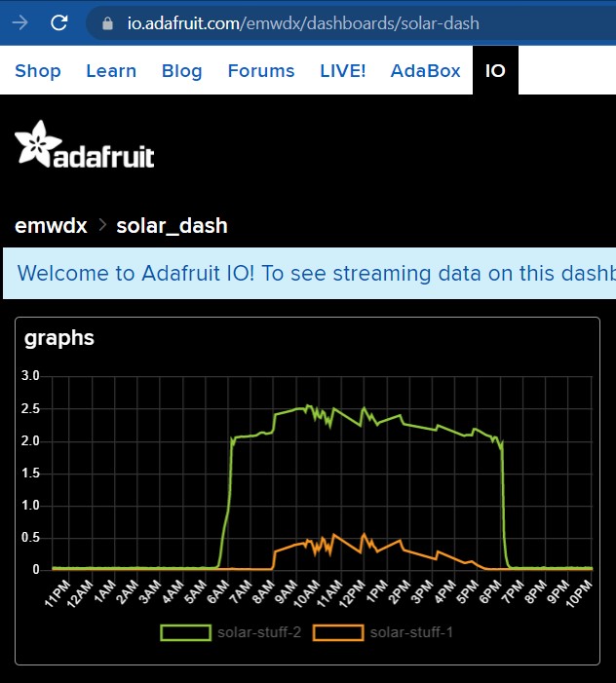Click the browser forward arrow icon
The image size is (616, 683).
pyautogui.click(x=19, y=22)
